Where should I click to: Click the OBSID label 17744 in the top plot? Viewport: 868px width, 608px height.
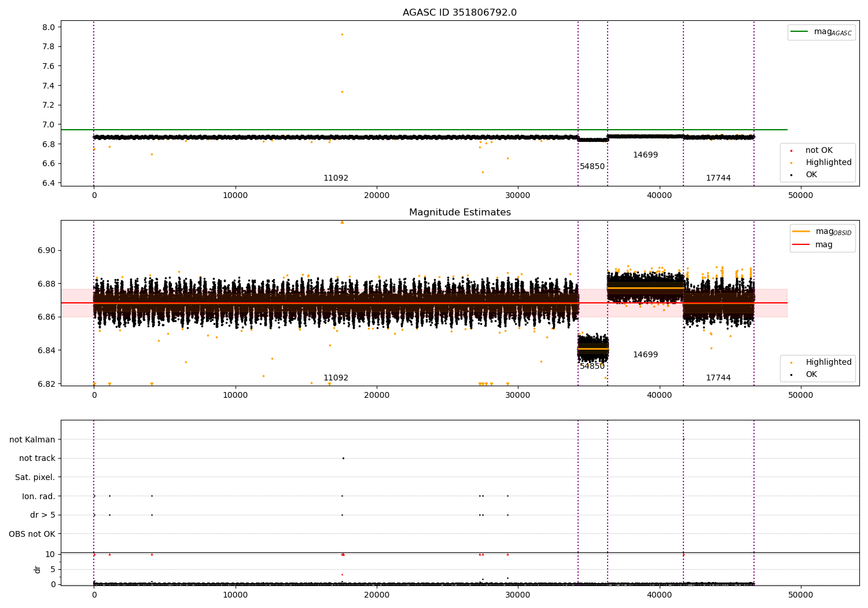(718, 178)
